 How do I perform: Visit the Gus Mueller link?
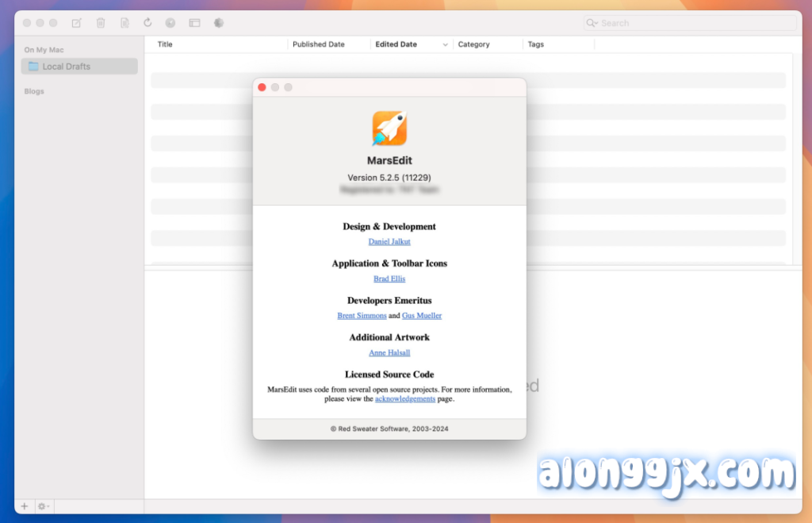[x=422, y=316]
